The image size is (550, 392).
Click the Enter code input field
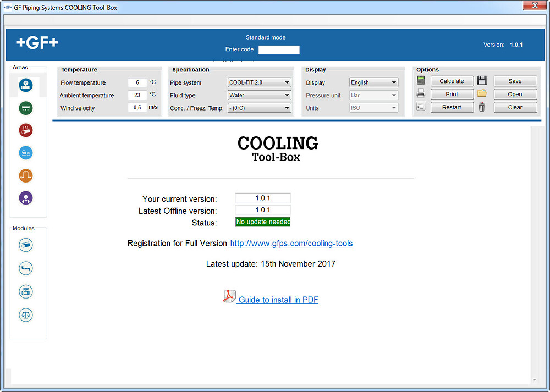(x=279, y=50)
